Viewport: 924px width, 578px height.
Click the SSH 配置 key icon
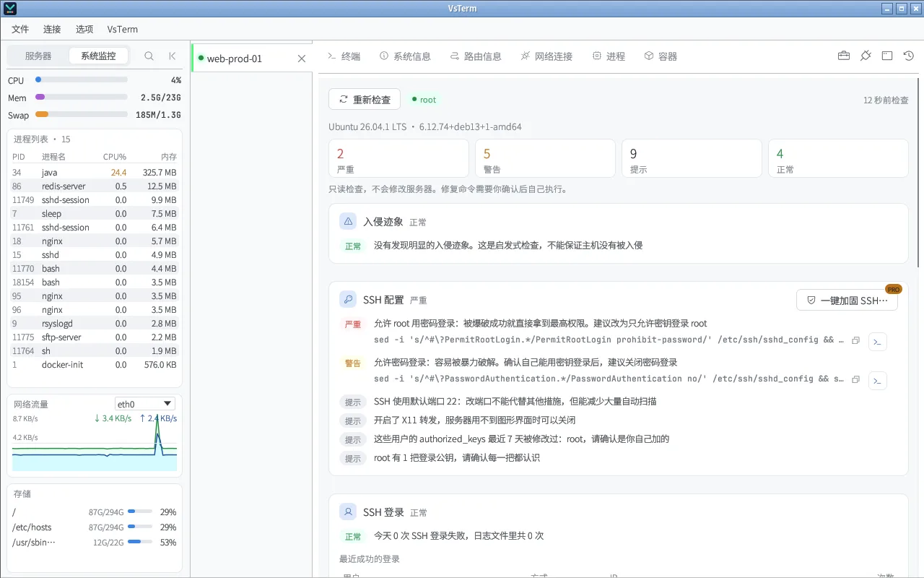point(348,299)
